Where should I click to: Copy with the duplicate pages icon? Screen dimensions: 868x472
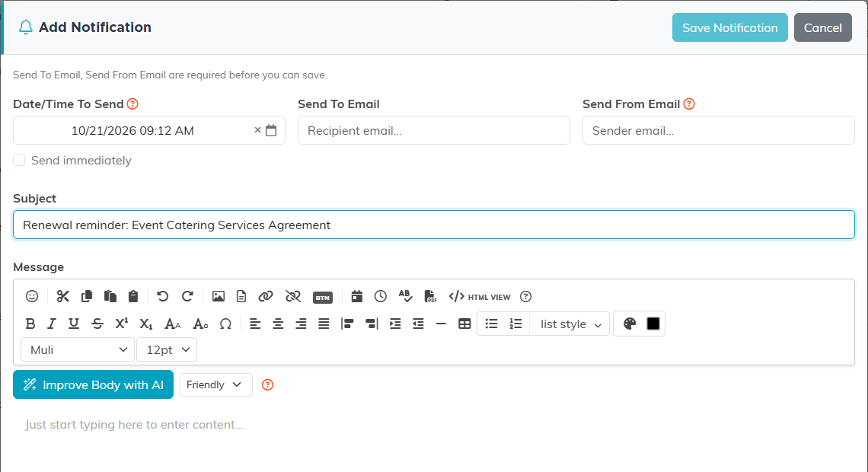point(86,297)
